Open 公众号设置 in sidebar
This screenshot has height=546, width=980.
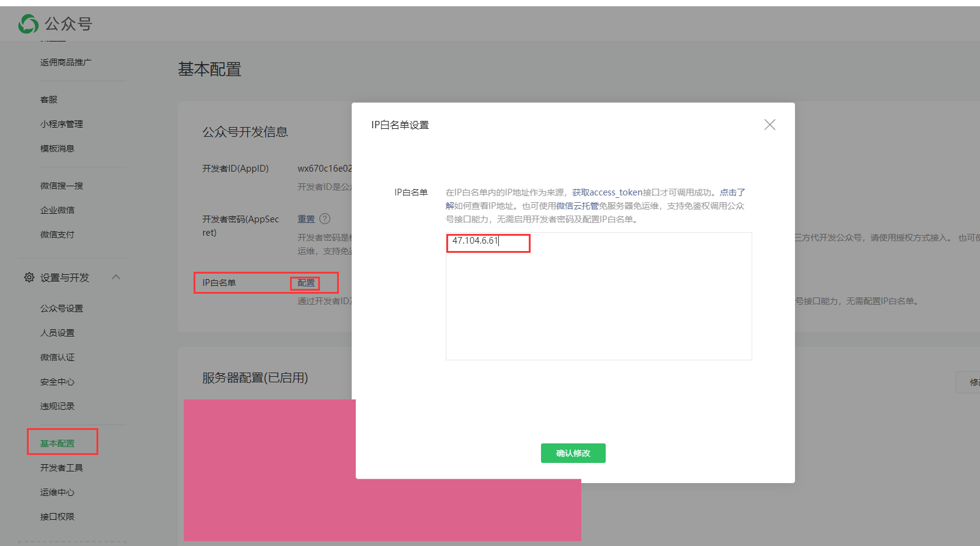click(x=62, y=308)
